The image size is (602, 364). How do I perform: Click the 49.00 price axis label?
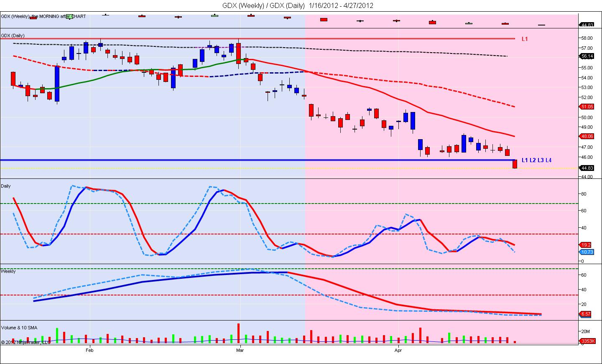click(x=587, y=127)
